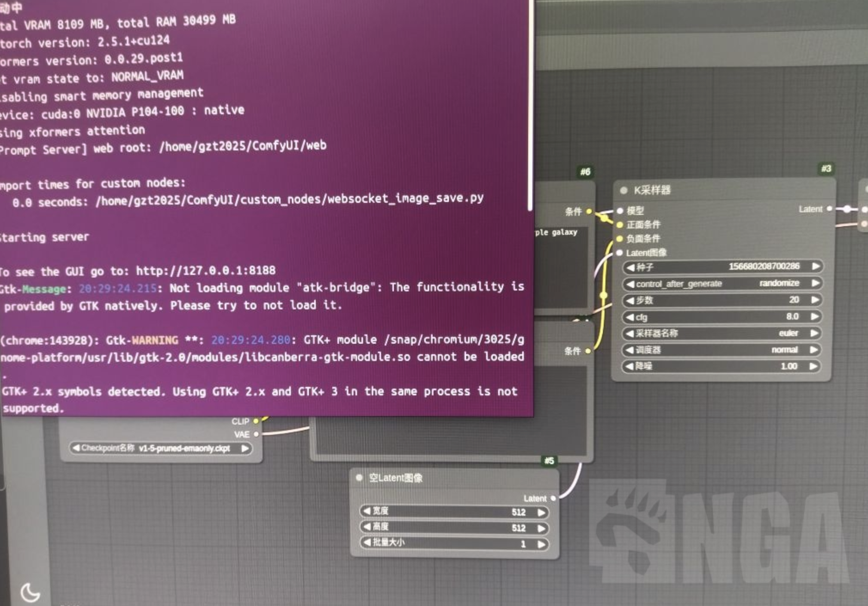Image resolution: width=868 pixels, height=606 pixels.
Task: Click the VAE output socket
Action: click(x=256, y=434)
